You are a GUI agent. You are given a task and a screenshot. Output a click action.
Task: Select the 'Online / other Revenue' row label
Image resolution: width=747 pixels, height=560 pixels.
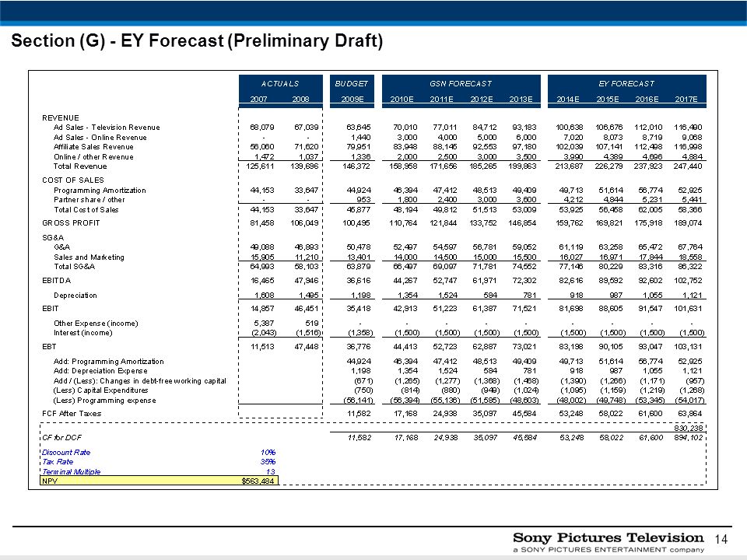[x=93, y=156]
